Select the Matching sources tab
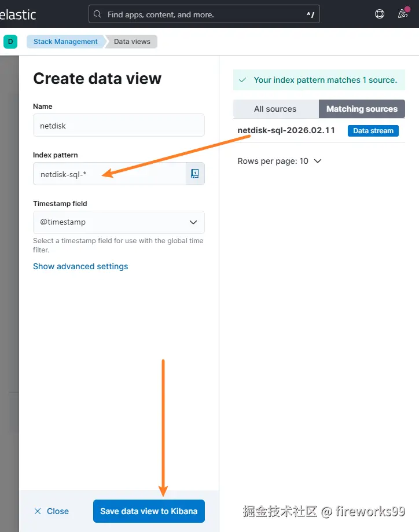 [x=362, y=109]
